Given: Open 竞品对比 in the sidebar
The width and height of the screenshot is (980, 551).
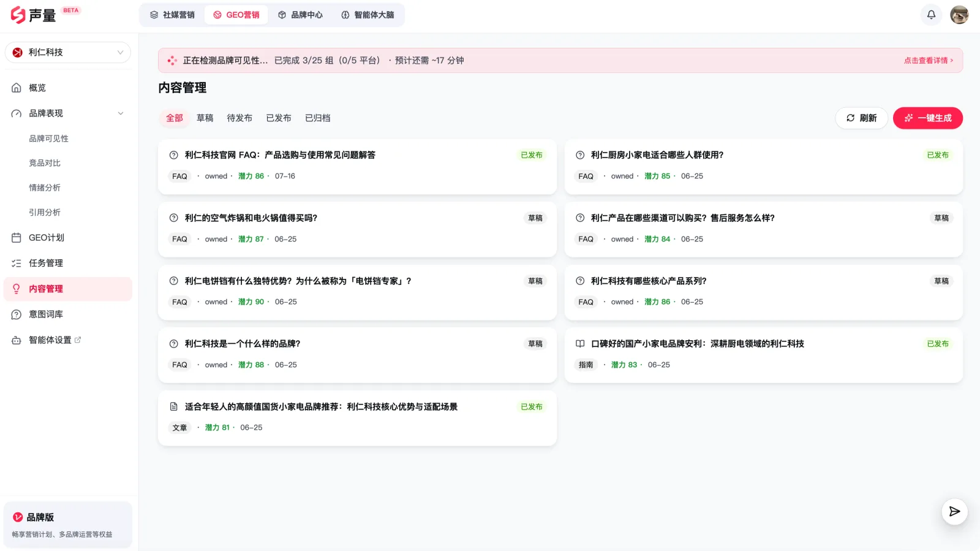Looking at the screenshot, I should (45, 163).
